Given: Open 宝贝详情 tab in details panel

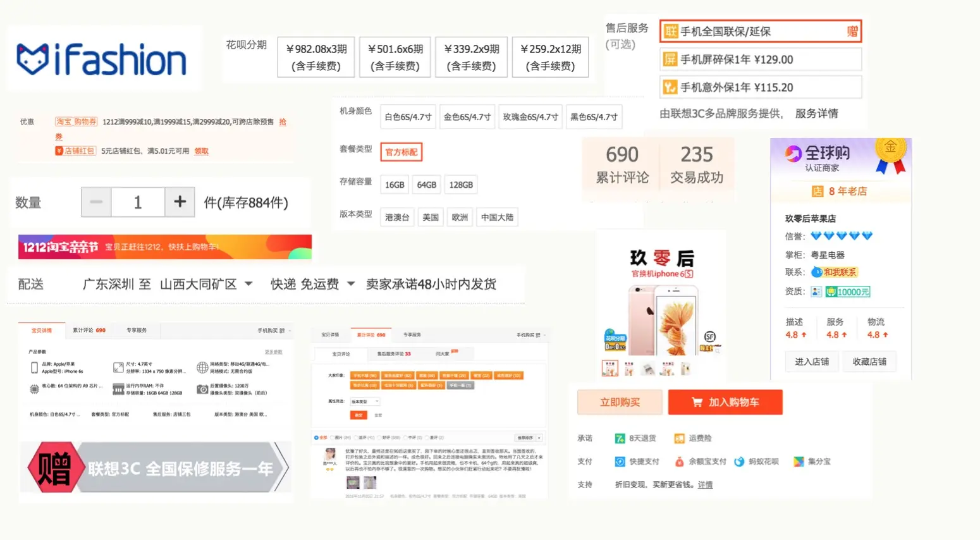Looking at the screenshot, I should (x=42, y=330).
